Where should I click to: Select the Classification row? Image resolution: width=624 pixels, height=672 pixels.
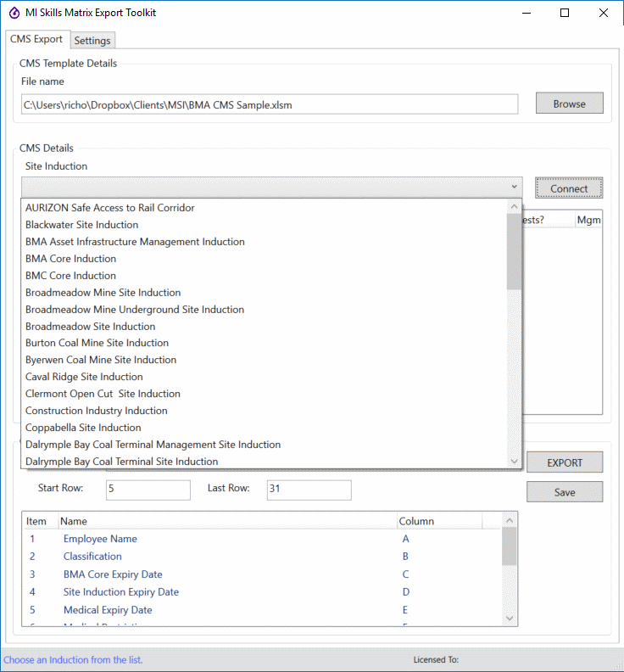pyautogui.click(x=262, y=557)
